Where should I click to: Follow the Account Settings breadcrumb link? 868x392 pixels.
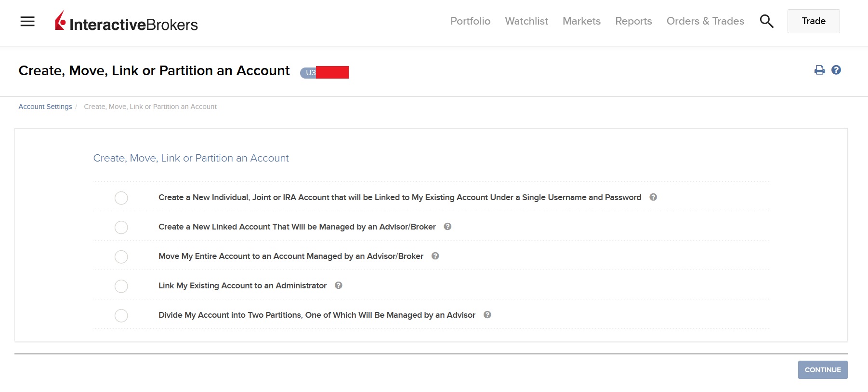pos(45,107)
